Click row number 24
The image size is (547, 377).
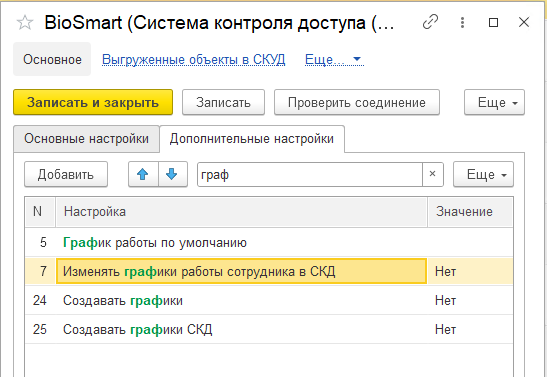coord(40,300)
